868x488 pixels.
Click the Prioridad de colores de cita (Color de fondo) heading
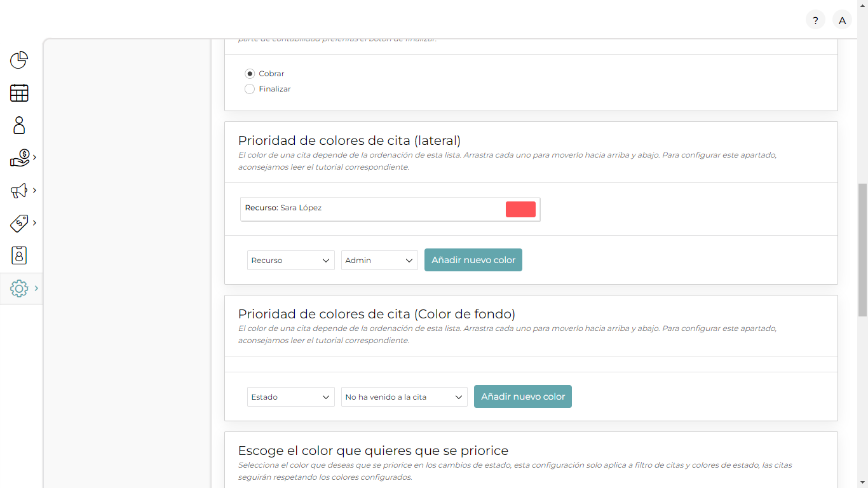377,314
